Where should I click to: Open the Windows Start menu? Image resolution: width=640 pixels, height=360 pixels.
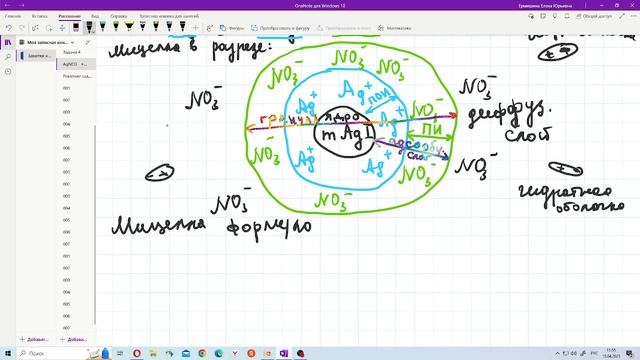point(8,353)
